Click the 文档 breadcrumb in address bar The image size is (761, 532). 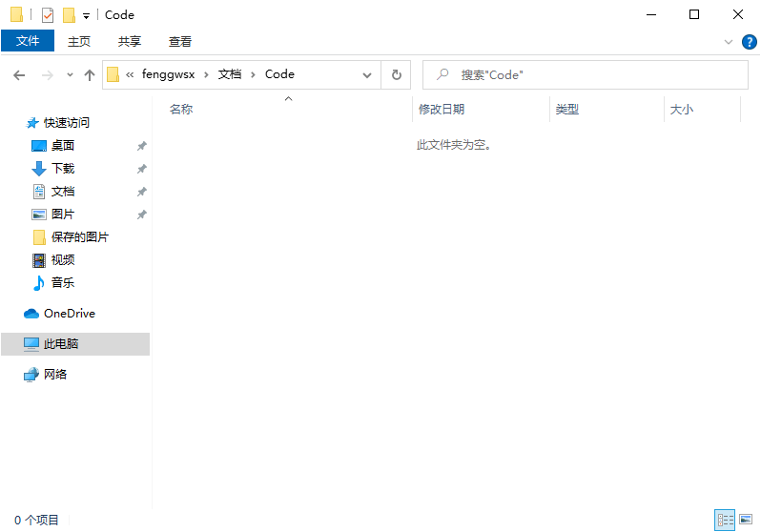tap(230, 74)
